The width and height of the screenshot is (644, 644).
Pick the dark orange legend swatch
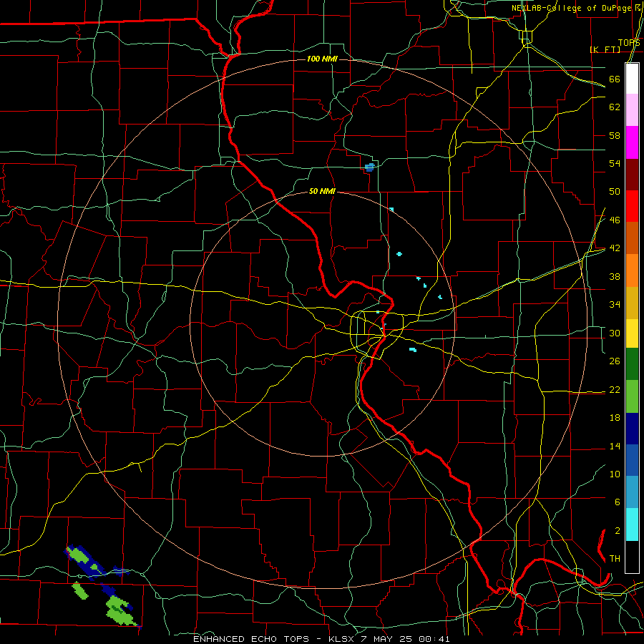click(x=632, y=238)
